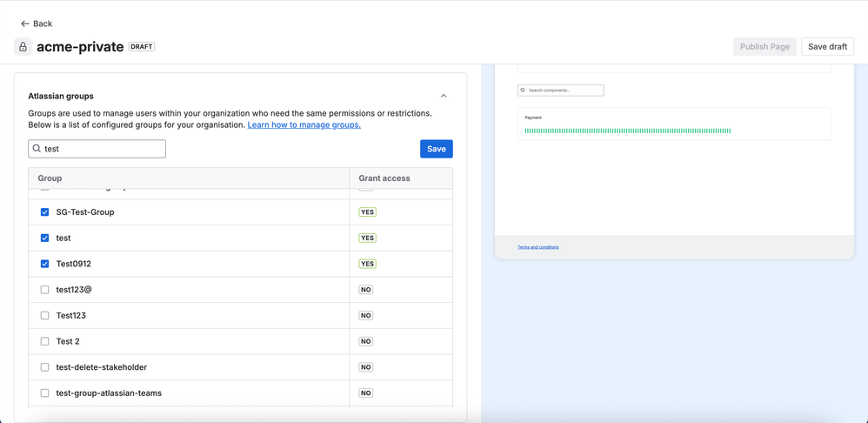The width and height of the screenshot is (868, 423).
Task: Click the DRAFT status badge
Action: [142, 46]
